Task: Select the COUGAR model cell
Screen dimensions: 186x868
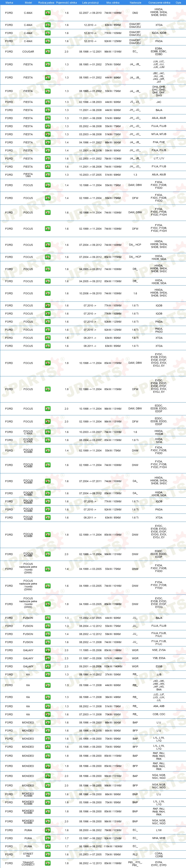Action: (x=28, y=52)
